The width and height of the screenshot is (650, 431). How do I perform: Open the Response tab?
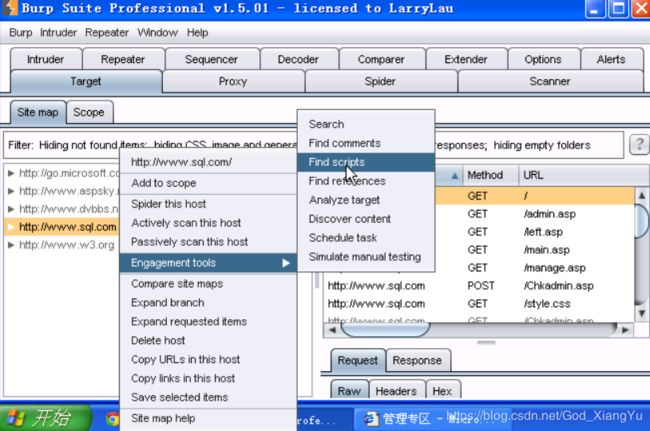coord(417,361)
